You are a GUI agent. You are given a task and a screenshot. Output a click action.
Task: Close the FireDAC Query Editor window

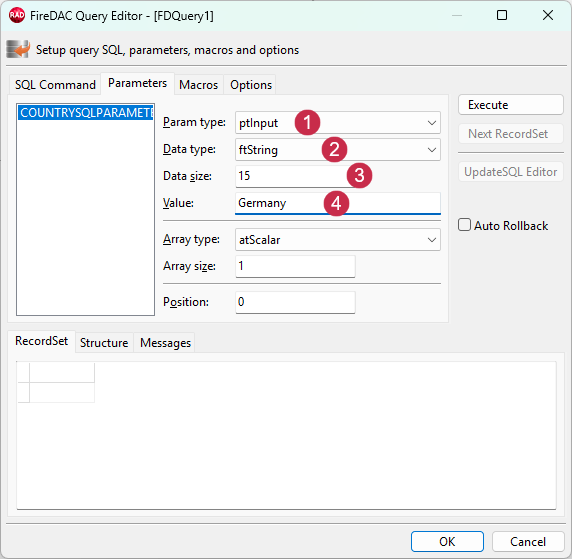[x=548, y=15]
